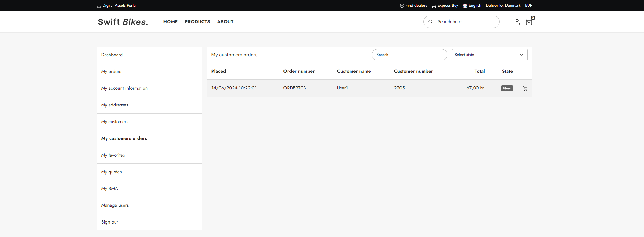The image size is (644, 237).
Task: Open My quotes in sidebar
Action: click(x=111, y=172)
